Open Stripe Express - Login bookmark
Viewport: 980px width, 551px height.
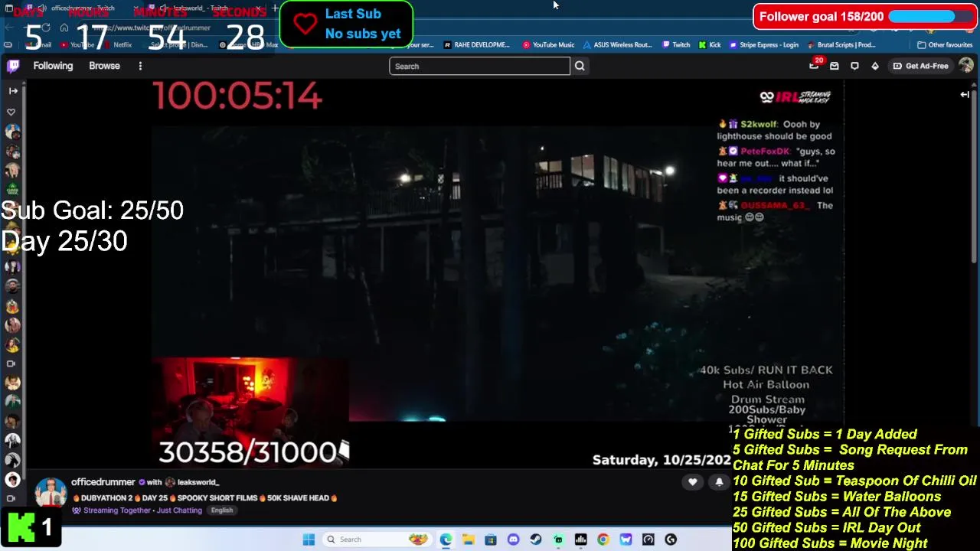tap(763, 45)
